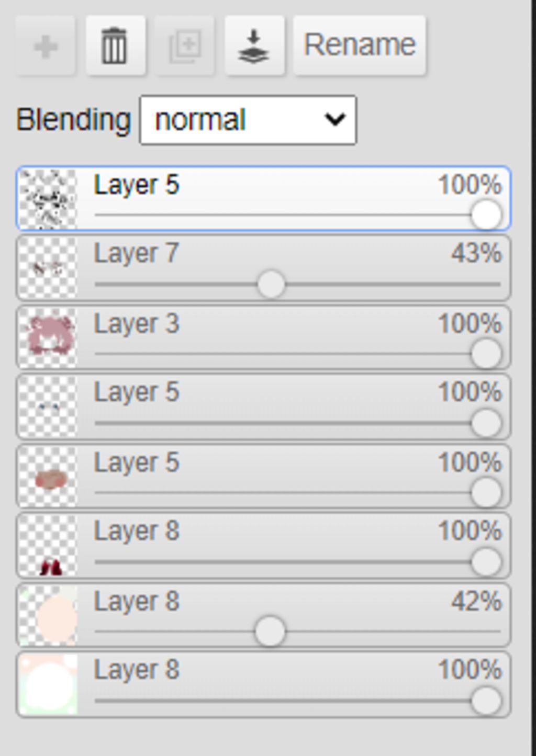Open the Blending mode dropdown
This screenshot has width=536, height=756.
click(x=248, y=120)
